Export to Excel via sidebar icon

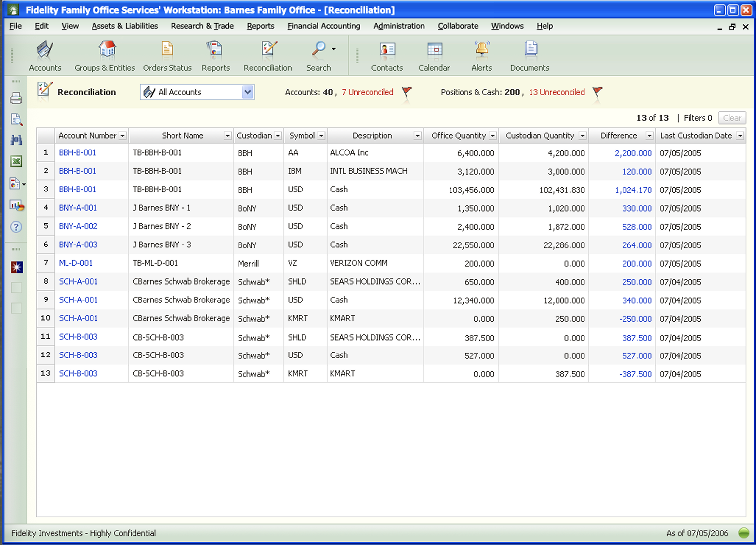coord(16,162)
